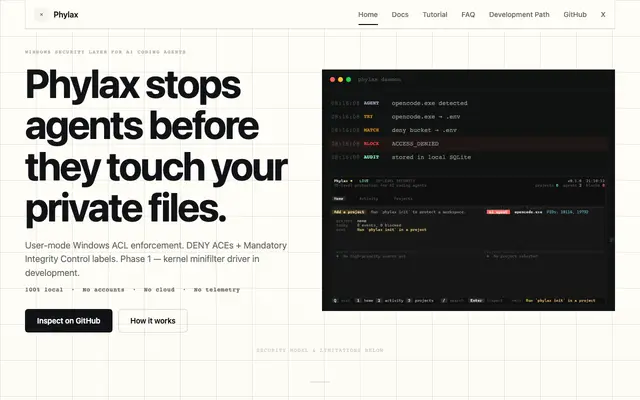The height and width of the screenshot is (400, 640).
Task: Click the 'User-mode Windows ACL enforcement' paragraph
Action: tap(156, 259)
